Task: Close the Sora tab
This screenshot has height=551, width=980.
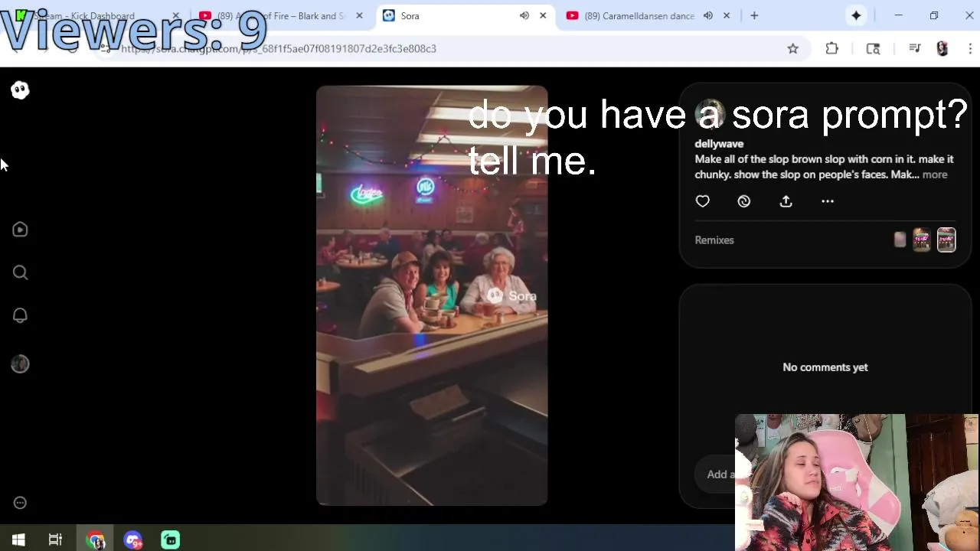Action: [x=543, y=15]
